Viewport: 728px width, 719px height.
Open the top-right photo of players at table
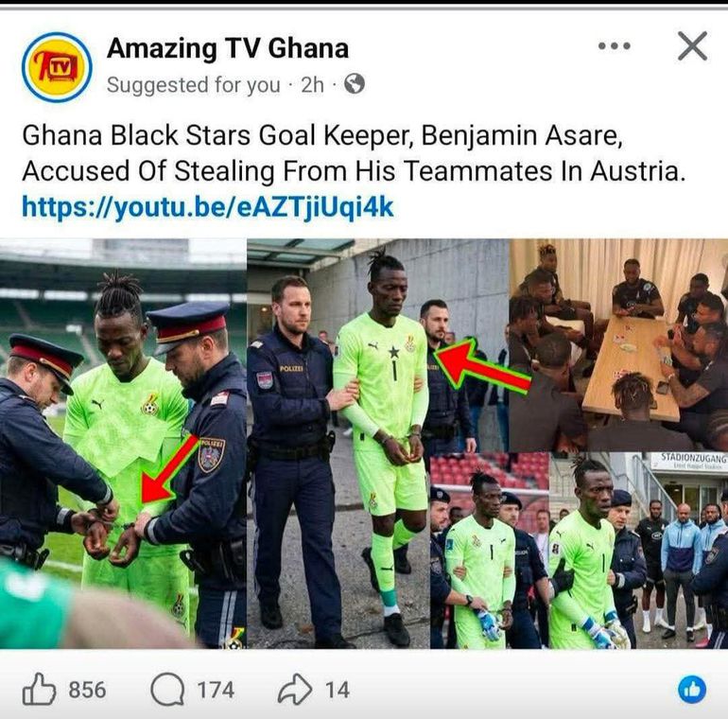point(619,345)
